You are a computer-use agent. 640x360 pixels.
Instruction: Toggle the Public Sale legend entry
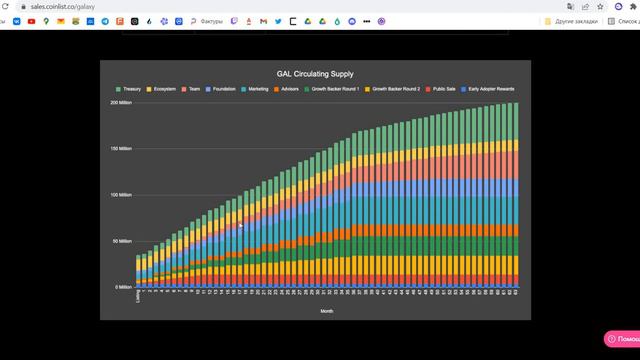pyautogui.click(x=440, y=89)
